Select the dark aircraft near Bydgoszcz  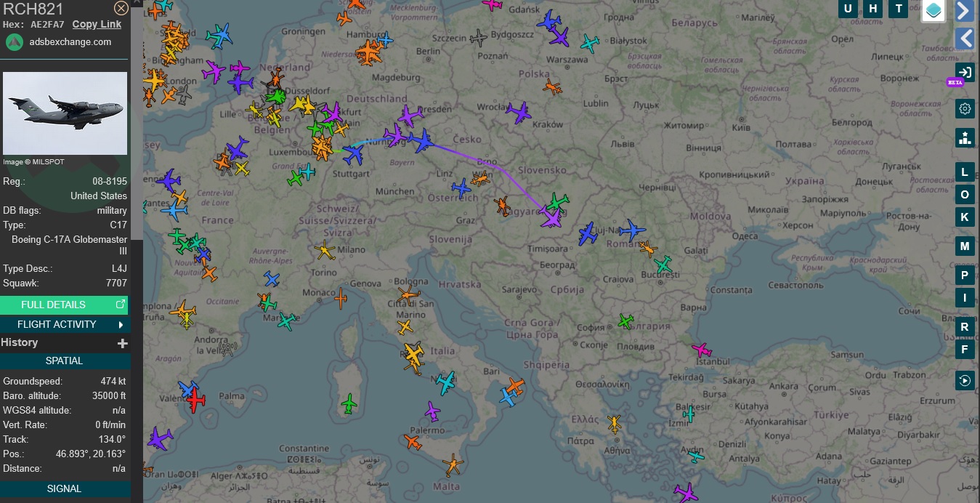pos(478,37)
